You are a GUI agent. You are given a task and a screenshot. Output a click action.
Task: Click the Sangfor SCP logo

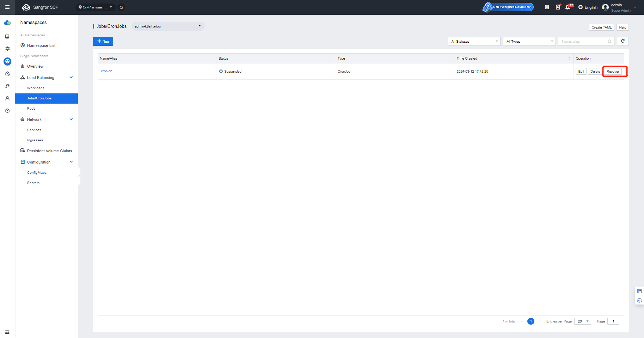point(40,7)
